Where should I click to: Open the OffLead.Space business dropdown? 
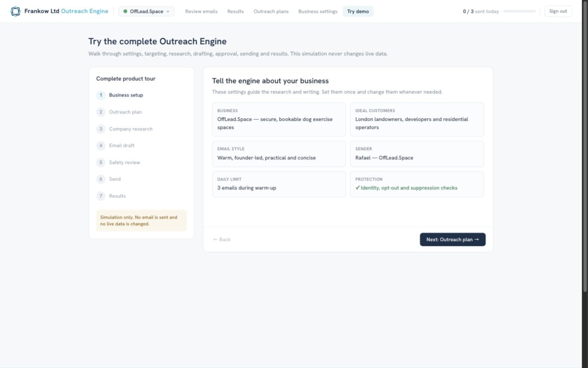coord(146,12)
